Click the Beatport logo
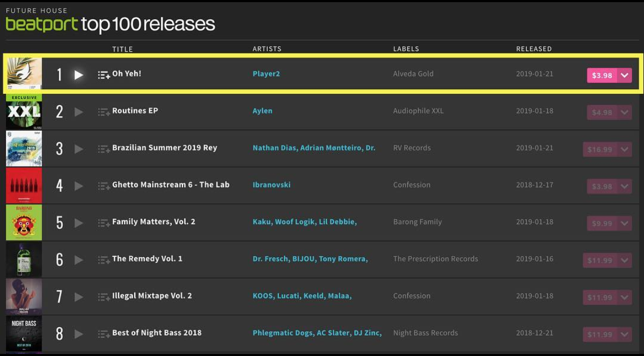 [x=42, y=24]
